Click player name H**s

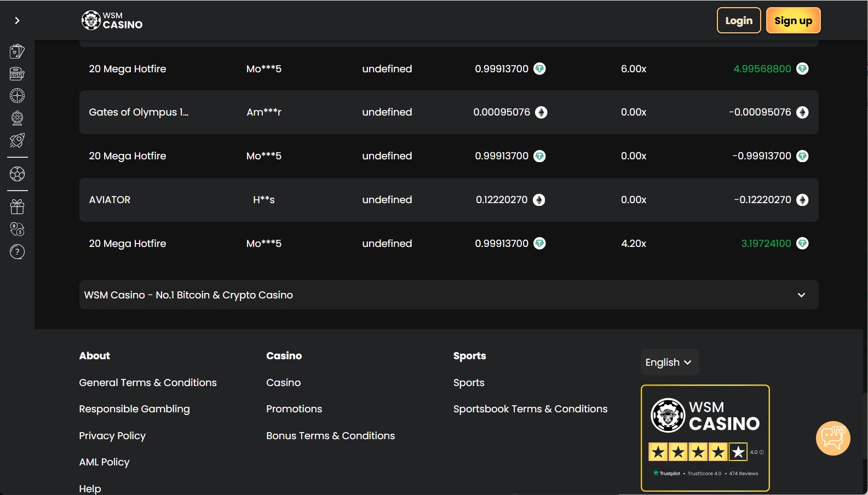click(x=264, y=200)
